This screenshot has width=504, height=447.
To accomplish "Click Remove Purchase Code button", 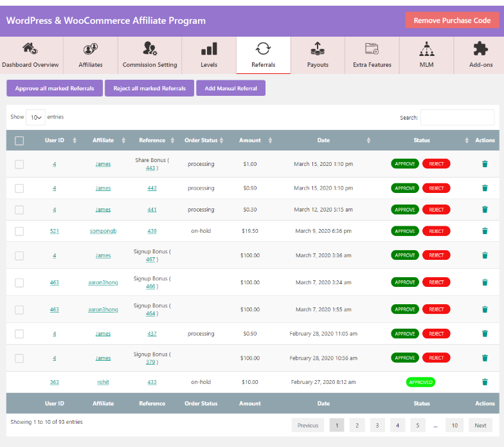I will [x=452, y=21].
